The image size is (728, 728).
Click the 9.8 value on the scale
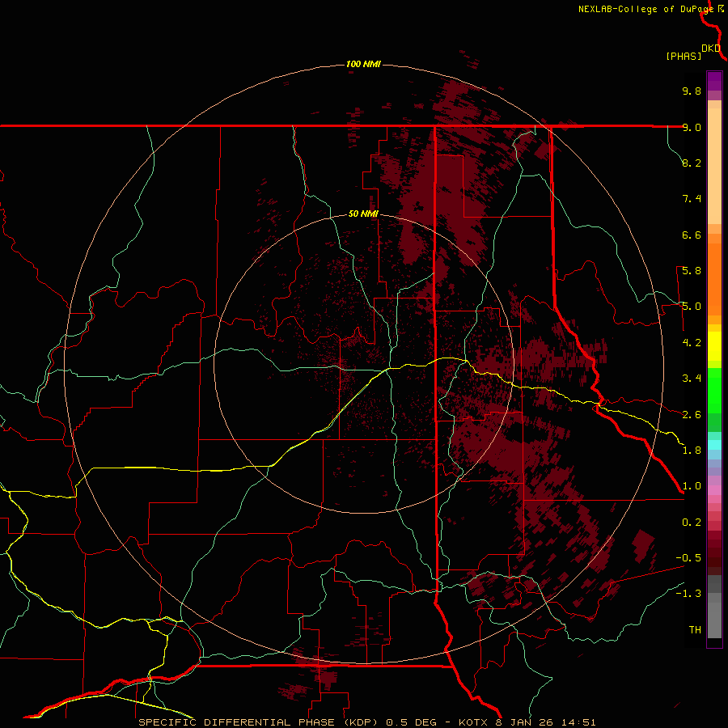pyautogui.click(x=692, y=91)
